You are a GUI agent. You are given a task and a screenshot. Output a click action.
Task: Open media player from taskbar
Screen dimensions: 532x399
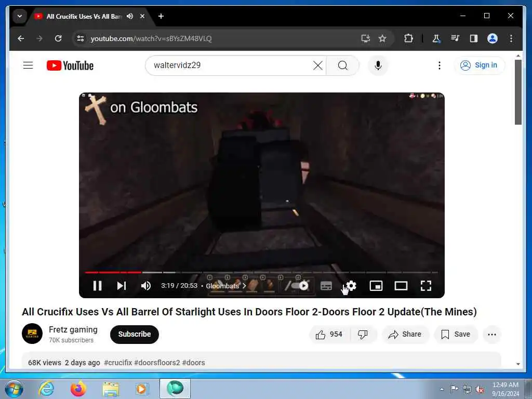pos(141,389)
